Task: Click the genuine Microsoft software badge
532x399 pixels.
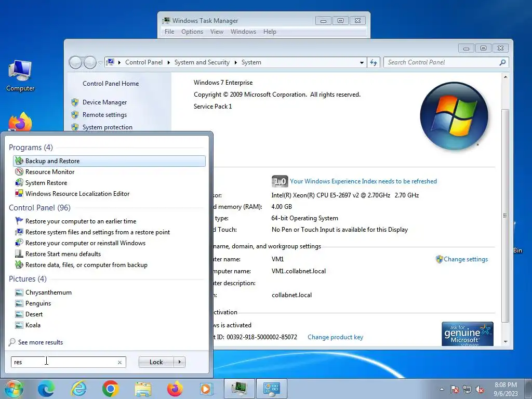Action: pos(468,334)
